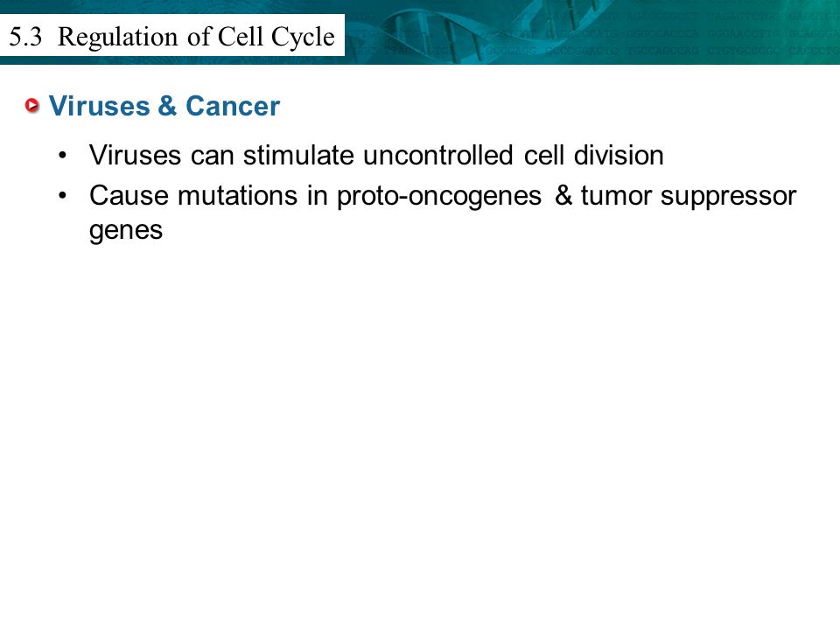Click the word 'Regulation' in the title
This screenshot has width=840, height=630.
point(117,37)
